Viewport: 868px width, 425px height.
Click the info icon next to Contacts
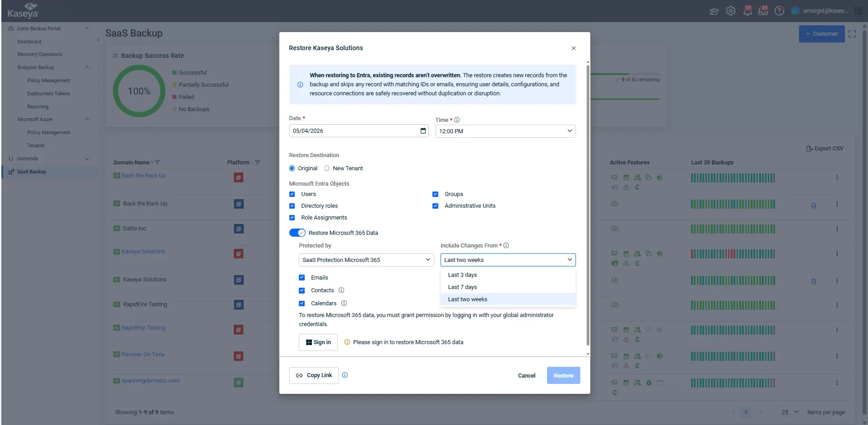(x=341, y=290)
